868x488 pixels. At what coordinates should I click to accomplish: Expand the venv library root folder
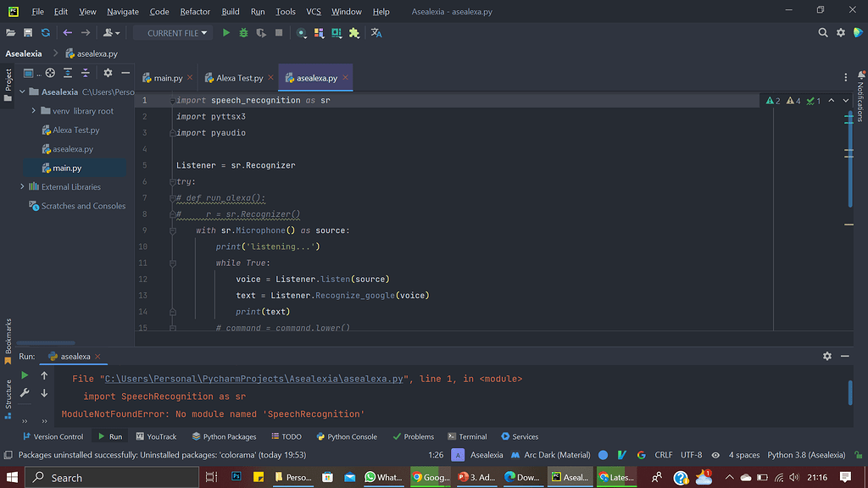33,111
